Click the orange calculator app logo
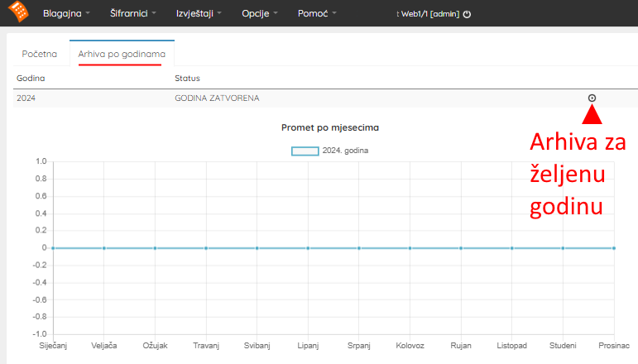This screenshot has height=364, width=638. pos(18,12)
